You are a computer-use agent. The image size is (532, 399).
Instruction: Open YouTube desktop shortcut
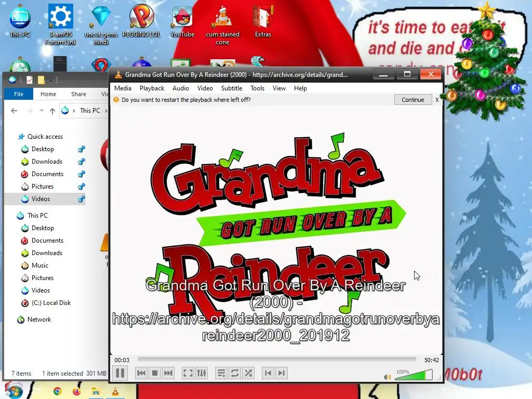pyautogui.click(x=182, y=21)
